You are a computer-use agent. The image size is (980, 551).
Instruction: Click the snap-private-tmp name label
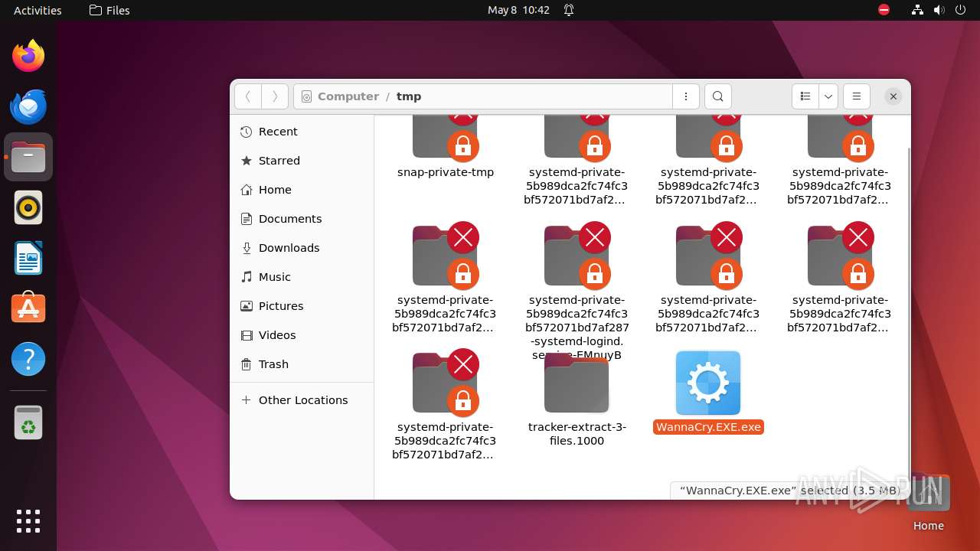point(446,172)
